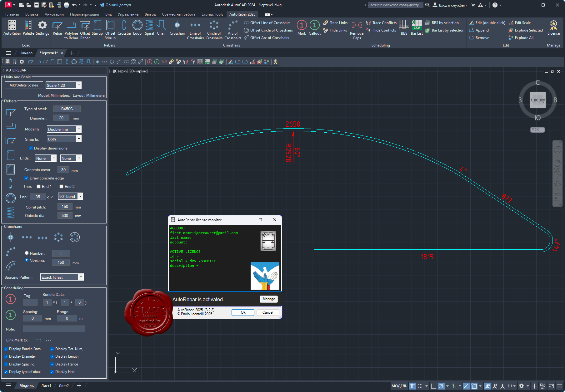Click Cancel in license monitor dialog
Image resolution: width=565 pixels, height=392 pixels.
(268, 312)
